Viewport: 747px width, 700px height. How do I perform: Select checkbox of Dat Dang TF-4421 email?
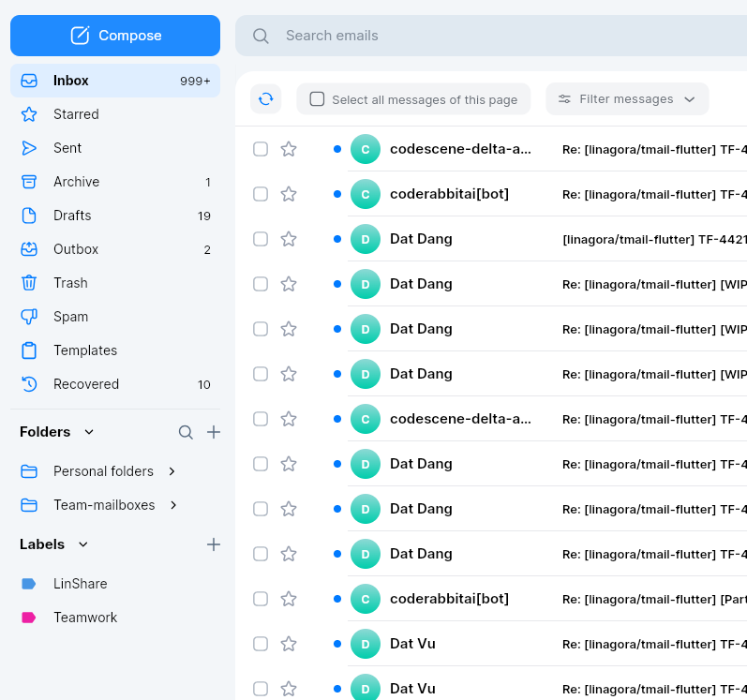tap(261, 239)
